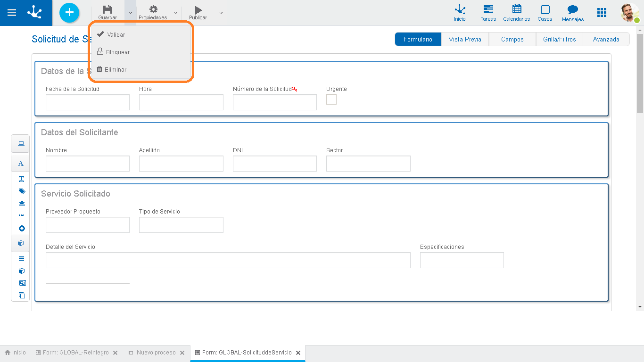
Task: Click the red key icon beside Número
Action: 295,89
